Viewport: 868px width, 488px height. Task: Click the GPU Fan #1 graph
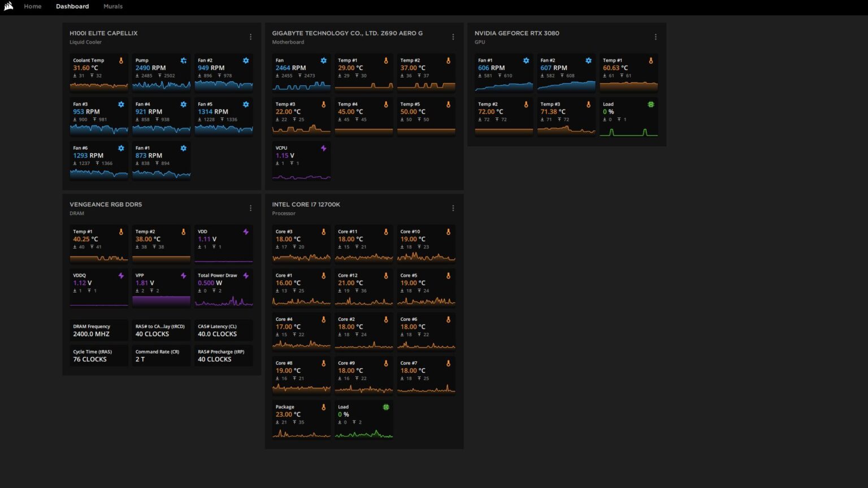click(504, 86)
